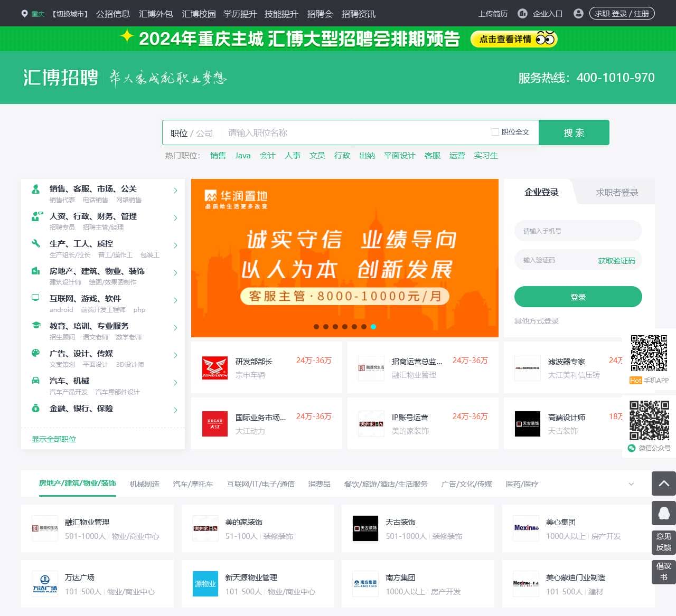Click the 手机APP QR code
The width and height of the screenshot is (676, 616).
point(649,353)
